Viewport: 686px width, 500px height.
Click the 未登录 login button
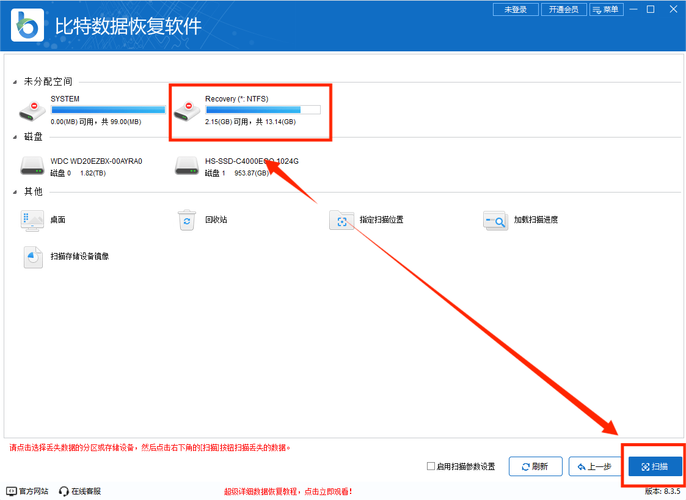tap(515, 10)
